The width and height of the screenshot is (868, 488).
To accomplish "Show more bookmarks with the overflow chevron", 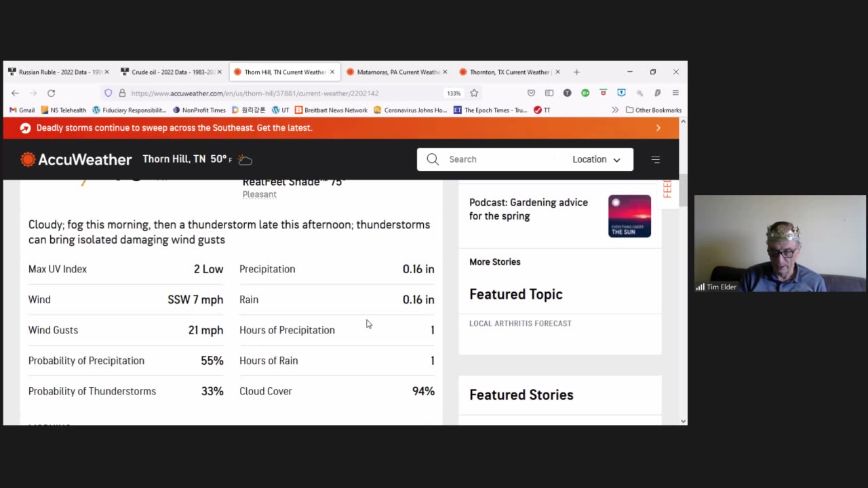I will (x=615, y=110).
